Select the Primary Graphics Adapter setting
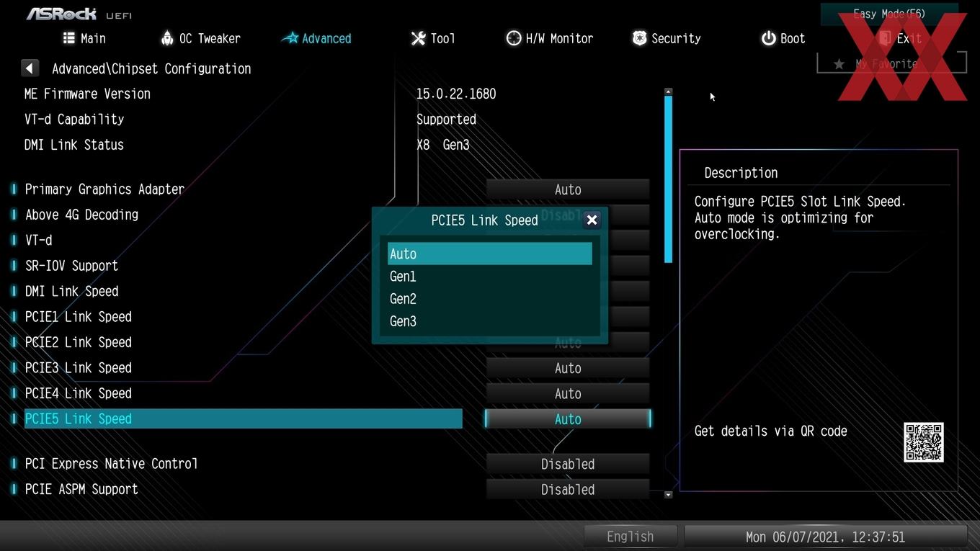980x551 pixels. pyautogui.click(x=104, y=189)
